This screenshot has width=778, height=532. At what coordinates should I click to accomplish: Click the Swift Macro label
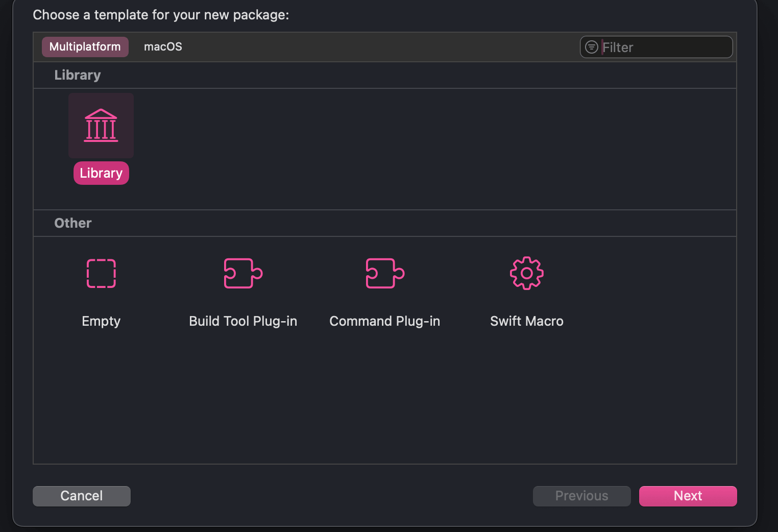(527, 321)
